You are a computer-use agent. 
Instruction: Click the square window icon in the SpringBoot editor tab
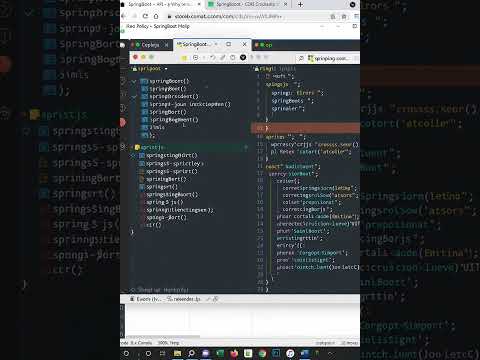(x=229, y=44)
